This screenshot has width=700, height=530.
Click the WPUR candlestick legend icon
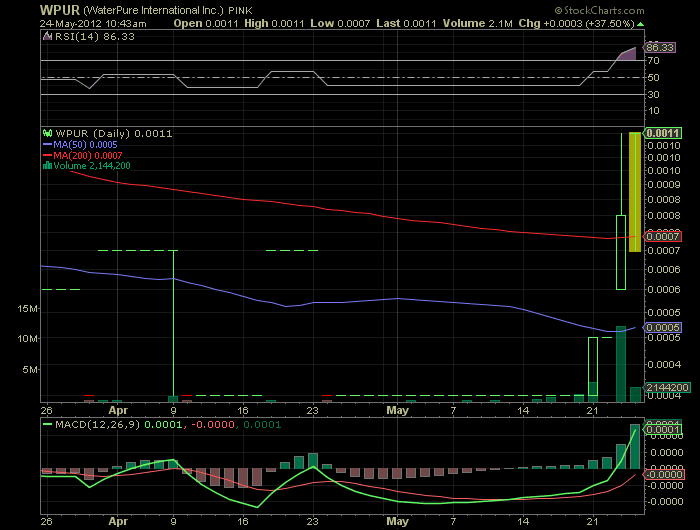[x=47, y=133]
